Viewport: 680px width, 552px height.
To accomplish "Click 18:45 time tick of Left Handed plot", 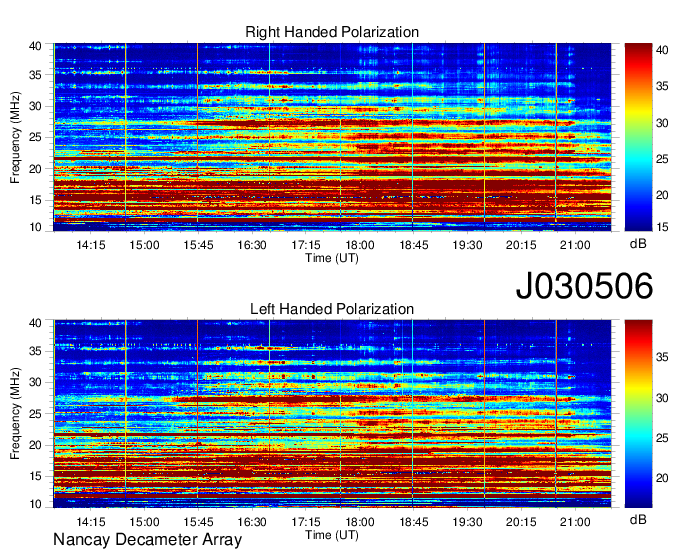I will click(414, 521).
